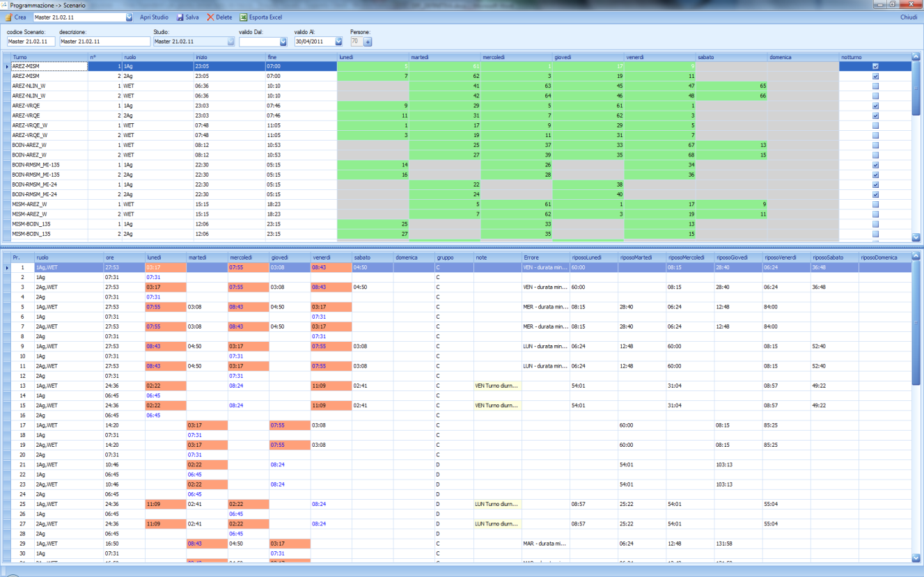924x577 pixels.
Task: Select the Turno cell MISM-BOIN_135 with n° 1
Action: pos(49,224)
